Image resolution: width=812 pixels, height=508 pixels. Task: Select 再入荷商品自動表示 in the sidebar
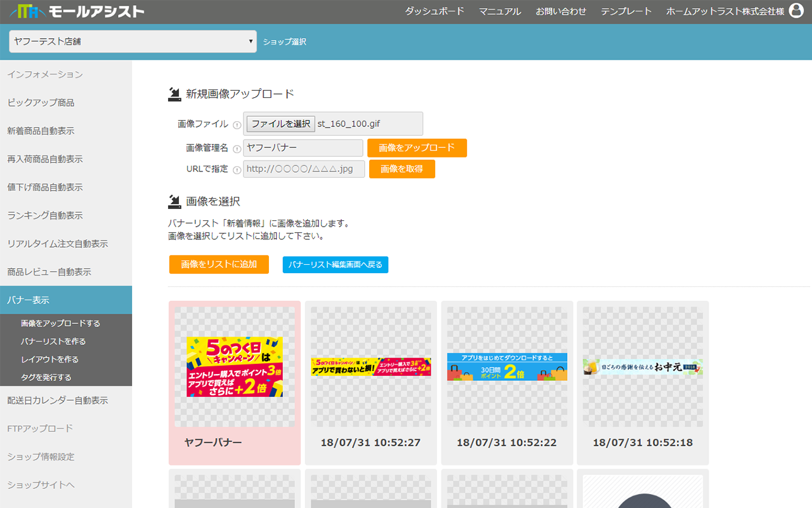tap(66, 159)
